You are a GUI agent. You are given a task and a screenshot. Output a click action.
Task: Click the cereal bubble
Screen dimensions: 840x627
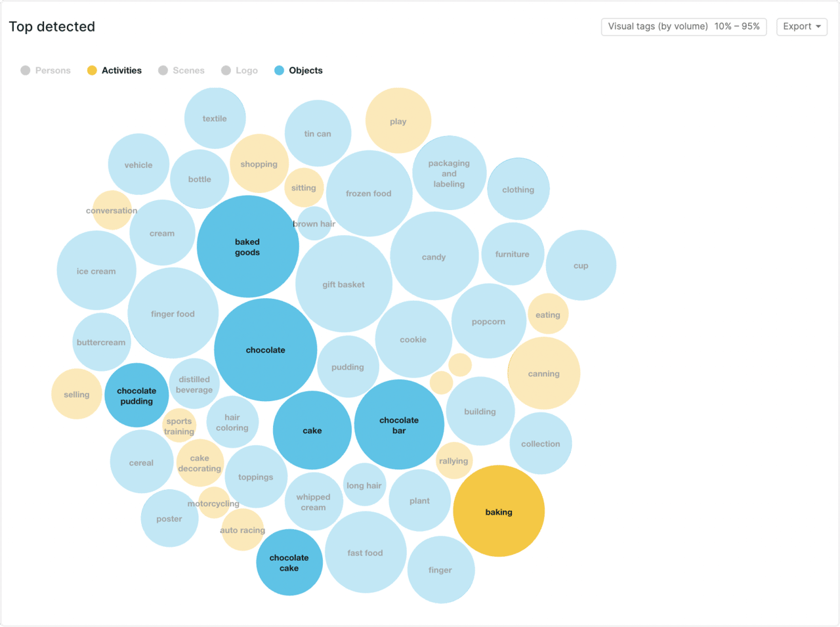tap(142, 462)
